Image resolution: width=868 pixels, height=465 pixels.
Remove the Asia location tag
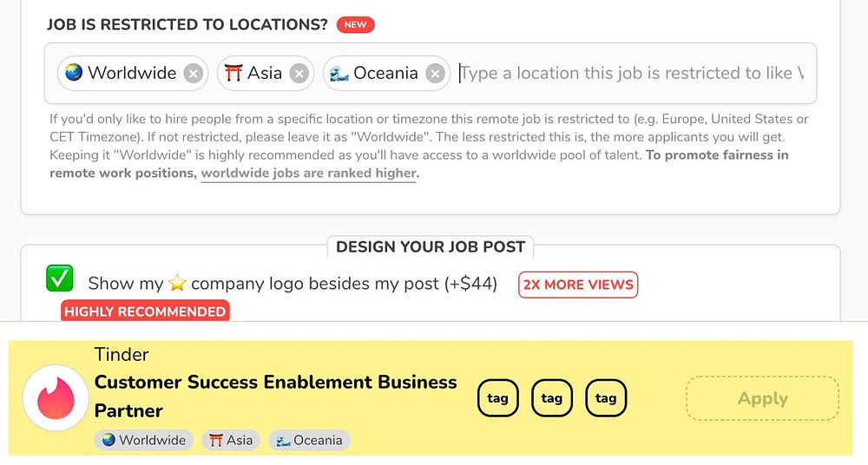pyautogui.click(x=299, y=74)
